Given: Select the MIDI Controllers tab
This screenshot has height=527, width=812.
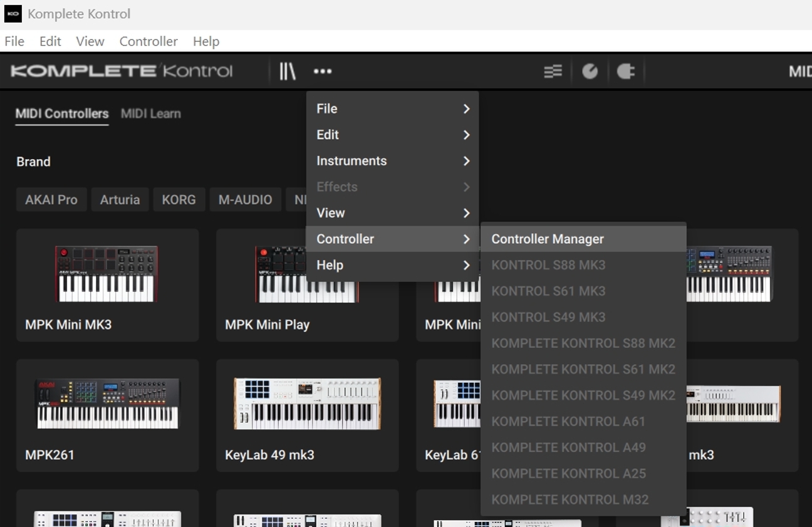Looking at the screenshot, I should point(62,113).
